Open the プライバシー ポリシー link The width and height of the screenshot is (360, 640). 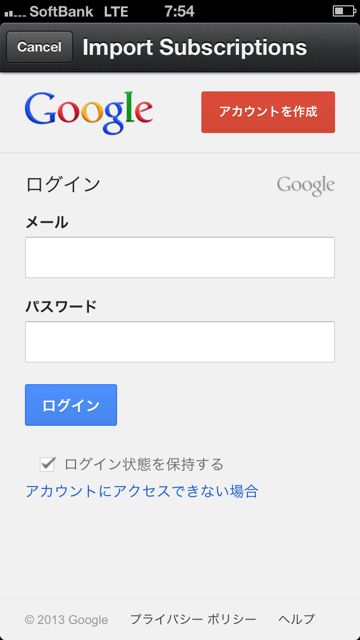click(x=193, y=619)
